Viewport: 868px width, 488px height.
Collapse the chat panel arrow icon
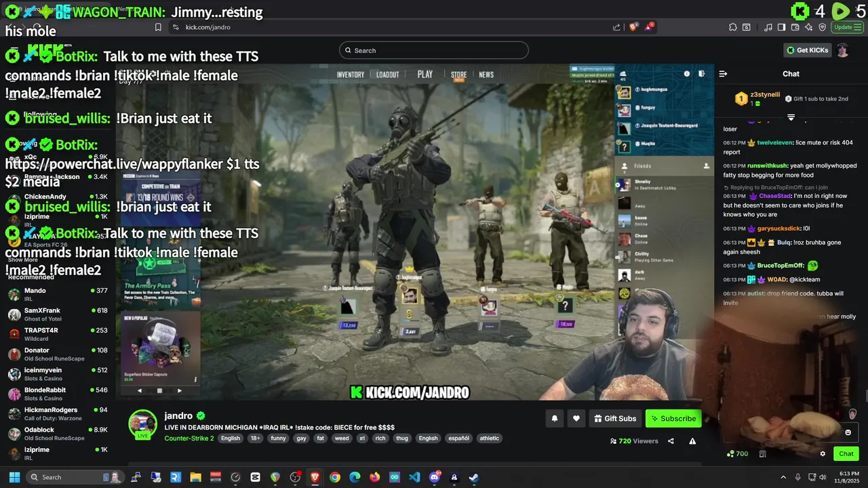(x=723, y=74)
